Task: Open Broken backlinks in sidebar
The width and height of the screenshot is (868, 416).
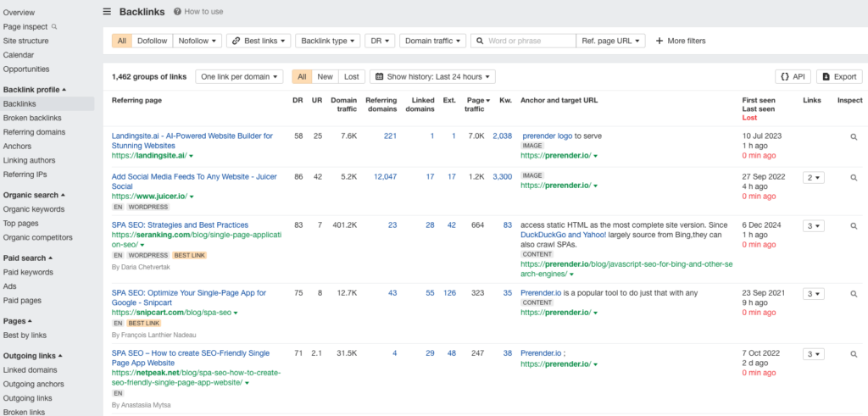Action: click(x=32, y=118)
